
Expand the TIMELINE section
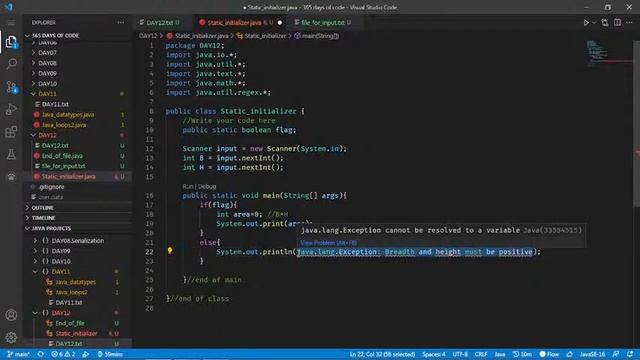pyautogui.click(x=43, y=218)
